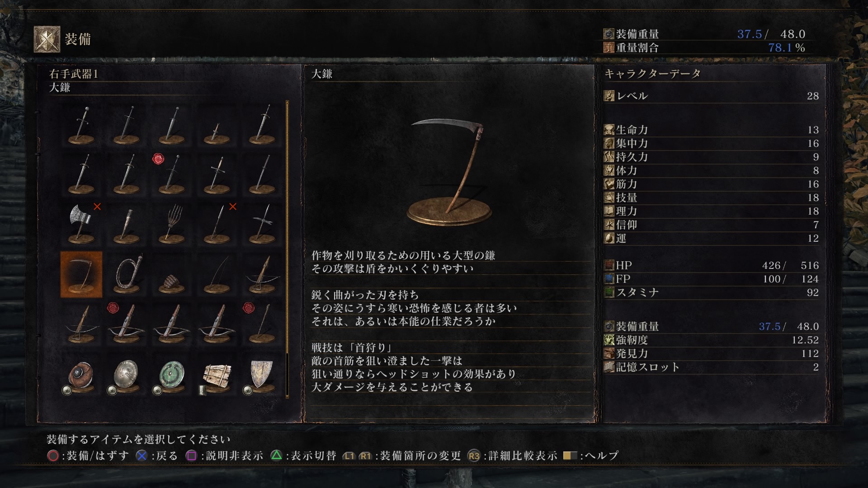Open ヘルプ help prompt
868x488 pixels.
[590, 455]
